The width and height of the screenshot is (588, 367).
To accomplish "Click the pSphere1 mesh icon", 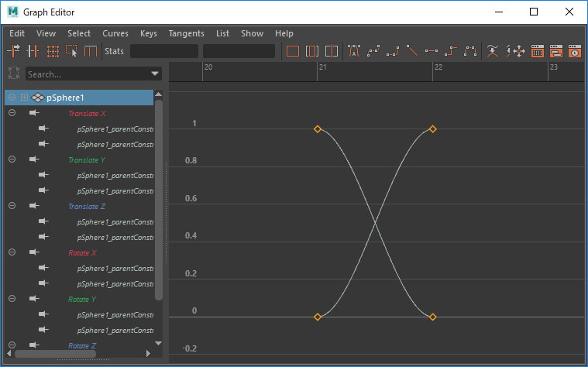I will tap(38, 98).
